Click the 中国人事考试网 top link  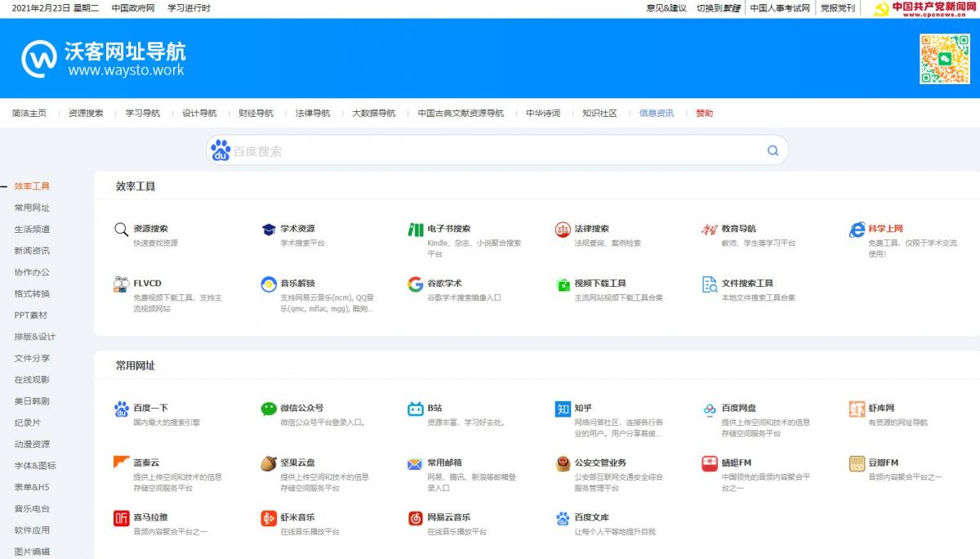coord(779,8)
